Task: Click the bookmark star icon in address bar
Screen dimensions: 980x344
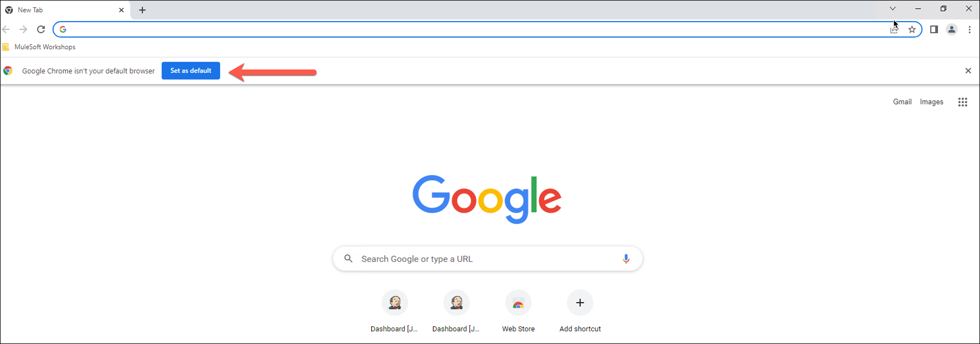Action: click(x=911, y=29)
